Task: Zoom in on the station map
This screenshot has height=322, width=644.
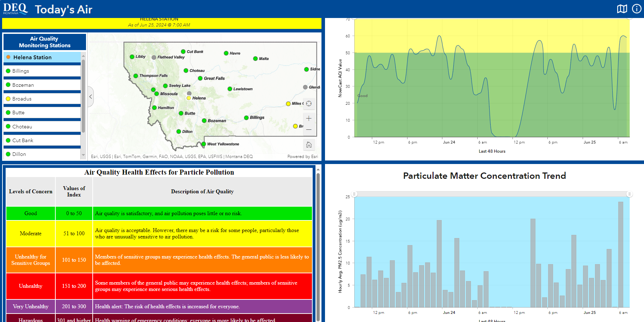Action: click(309, 119)
